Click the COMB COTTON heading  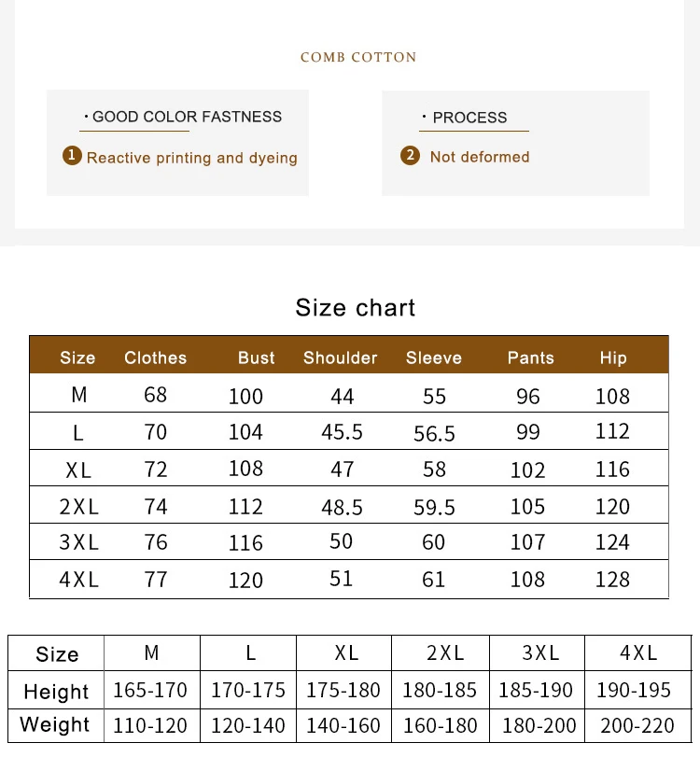click(358, 57)
